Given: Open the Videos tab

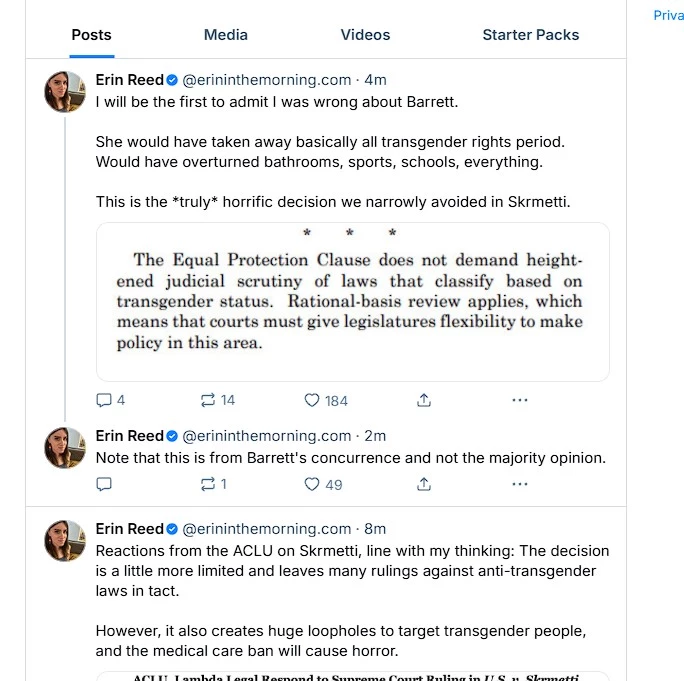Looking at the screenshot, I should click(x=365, y=34).
